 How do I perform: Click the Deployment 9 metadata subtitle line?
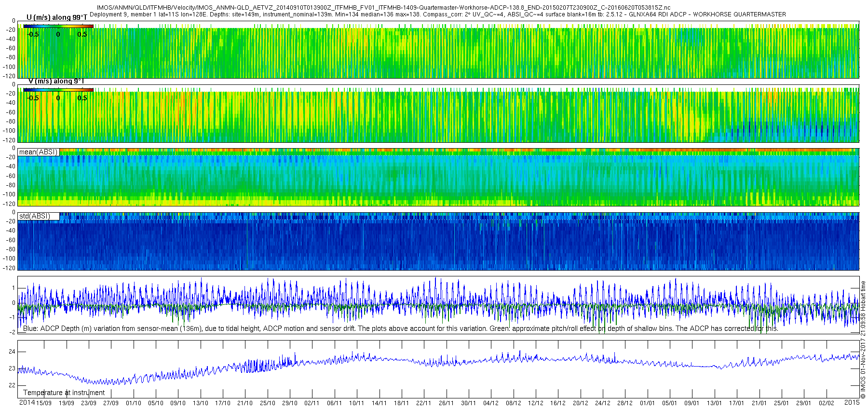(437, 14)
